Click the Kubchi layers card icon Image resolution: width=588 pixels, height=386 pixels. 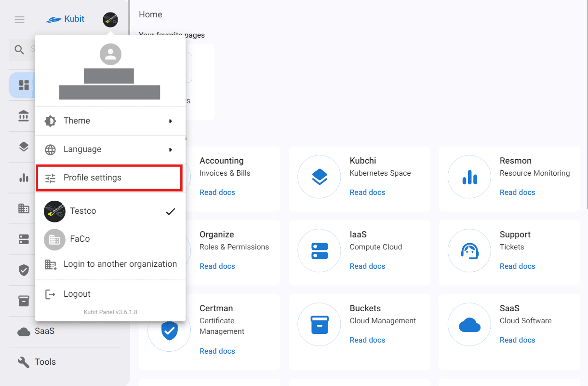320,177
